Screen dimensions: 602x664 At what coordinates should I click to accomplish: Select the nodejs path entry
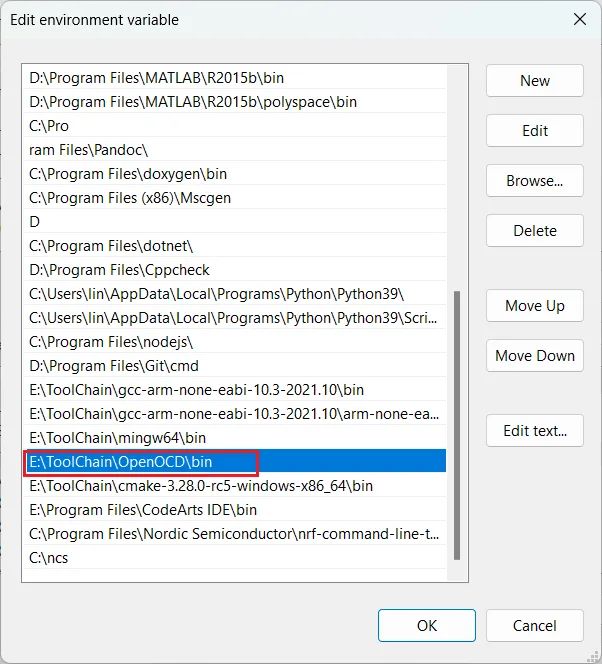[x=112, y=342]
